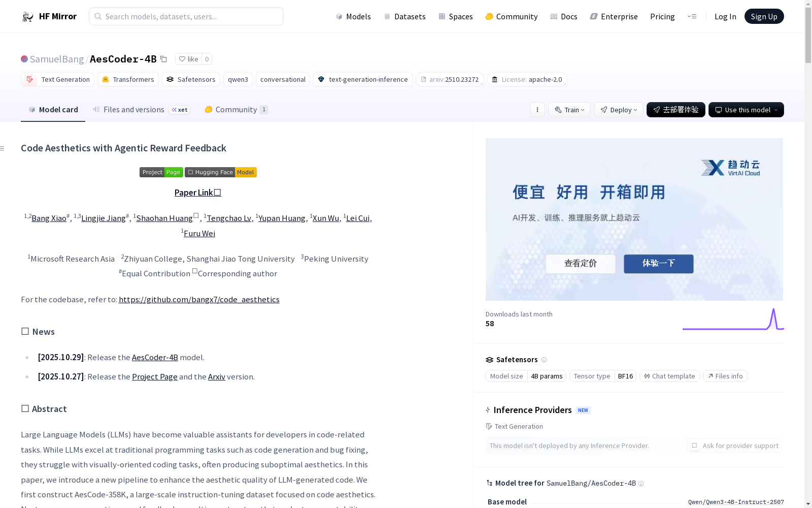Screen dimensions: 812x508
Task: Open Datasets in the top navigation
Action: coord(404,17)
